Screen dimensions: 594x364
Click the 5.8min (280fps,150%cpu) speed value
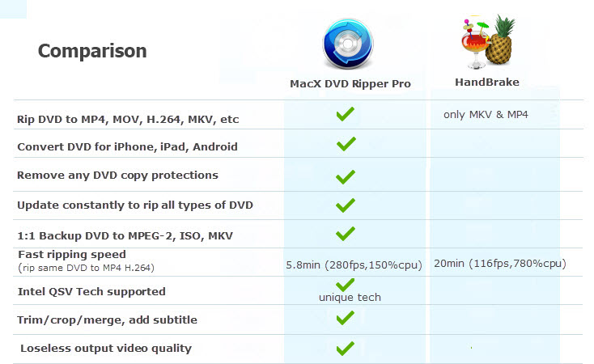(354, 265)
